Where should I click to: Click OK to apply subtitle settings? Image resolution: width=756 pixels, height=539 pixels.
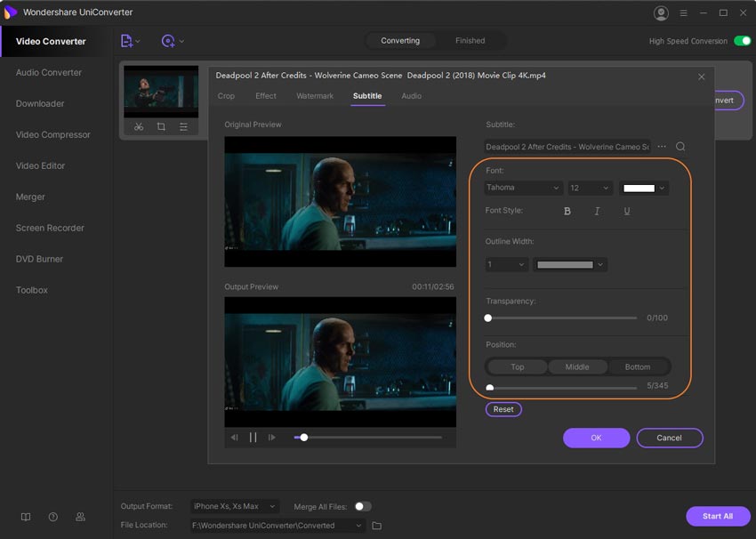coord(596,438)
